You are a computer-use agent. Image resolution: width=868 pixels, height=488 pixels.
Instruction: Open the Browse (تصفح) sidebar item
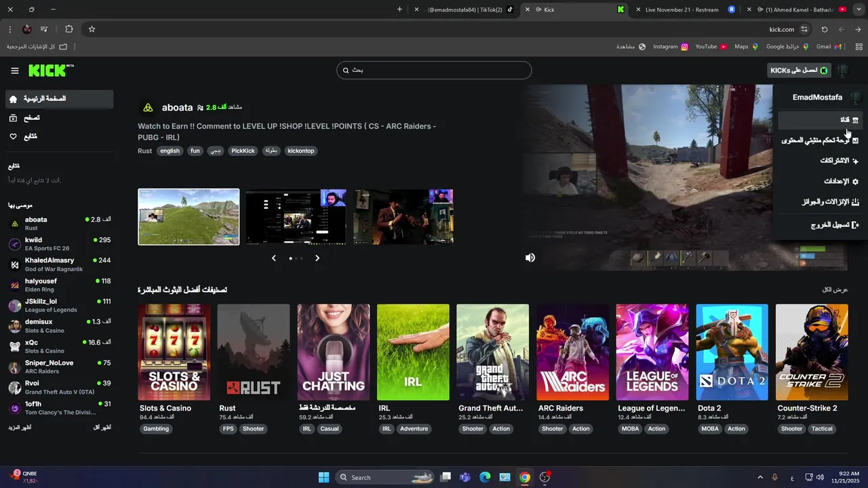[60, 118]
